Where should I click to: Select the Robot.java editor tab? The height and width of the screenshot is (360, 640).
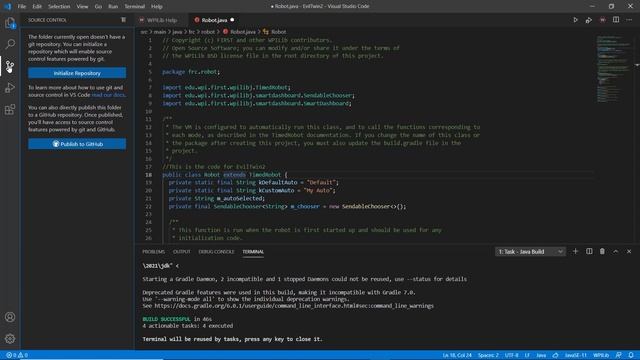click(x=213, y=20)
